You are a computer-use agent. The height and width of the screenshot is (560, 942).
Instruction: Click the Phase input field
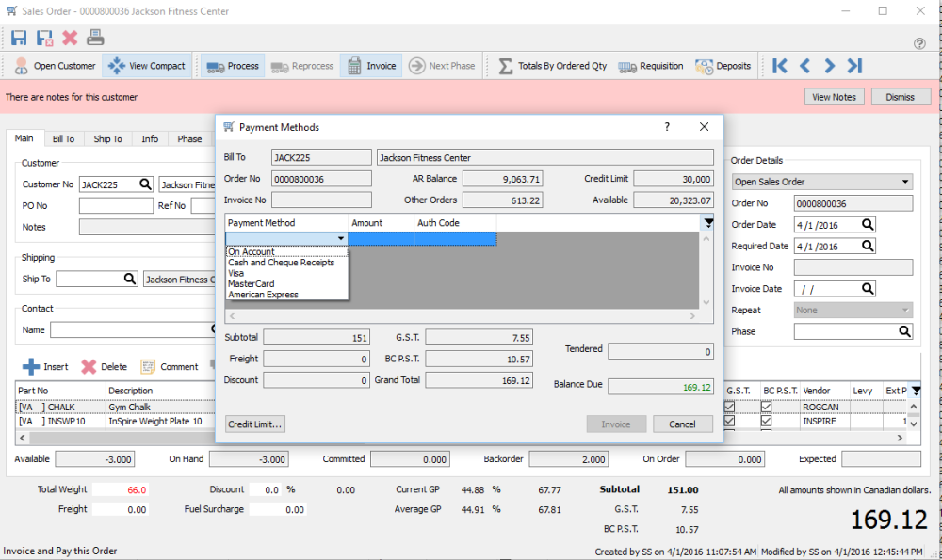[844, 331]
